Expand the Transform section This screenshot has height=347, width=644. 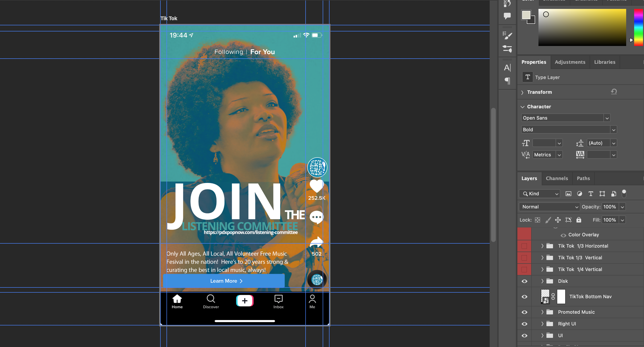coord(522,92)
